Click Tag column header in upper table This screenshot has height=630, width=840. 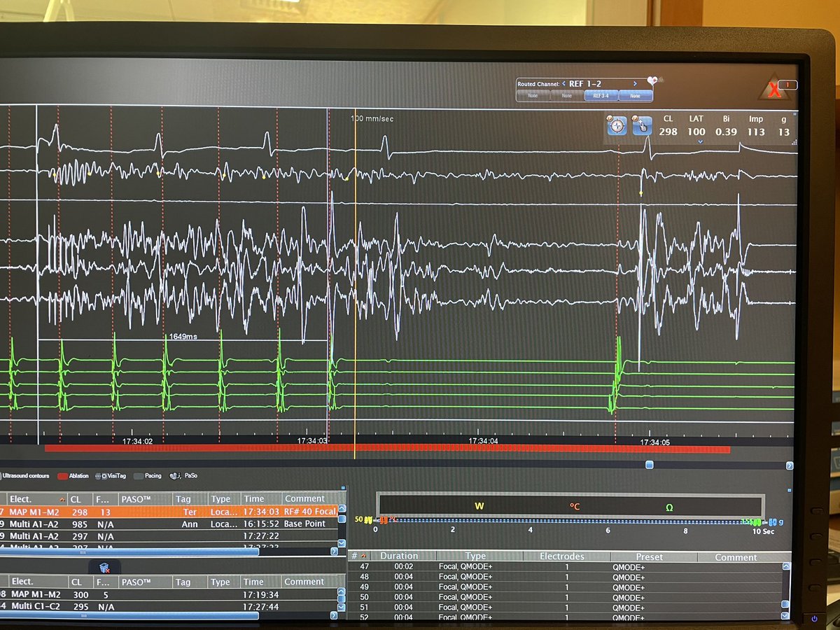point(190,499)
